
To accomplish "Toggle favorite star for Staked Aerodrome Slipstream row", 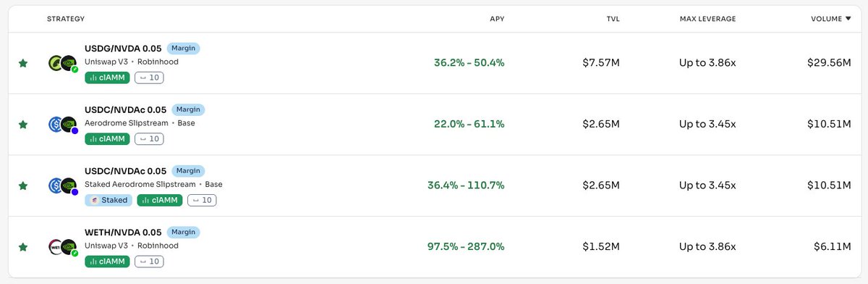I will click(23, 186).
